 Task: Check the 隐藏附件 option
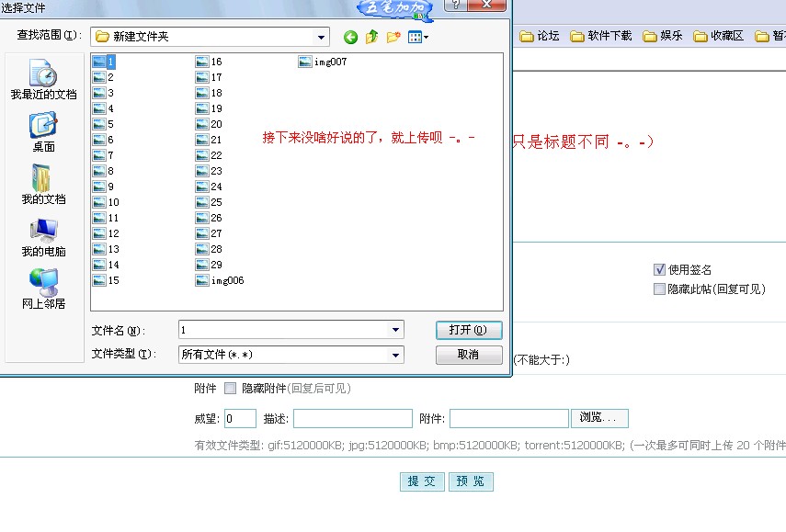[x=230, y=389]
